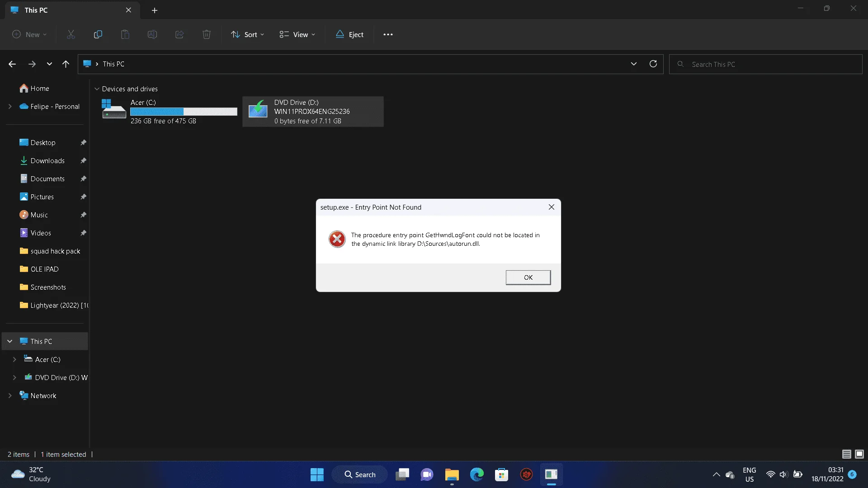Click the Delete trash icon

click(207, 34)
